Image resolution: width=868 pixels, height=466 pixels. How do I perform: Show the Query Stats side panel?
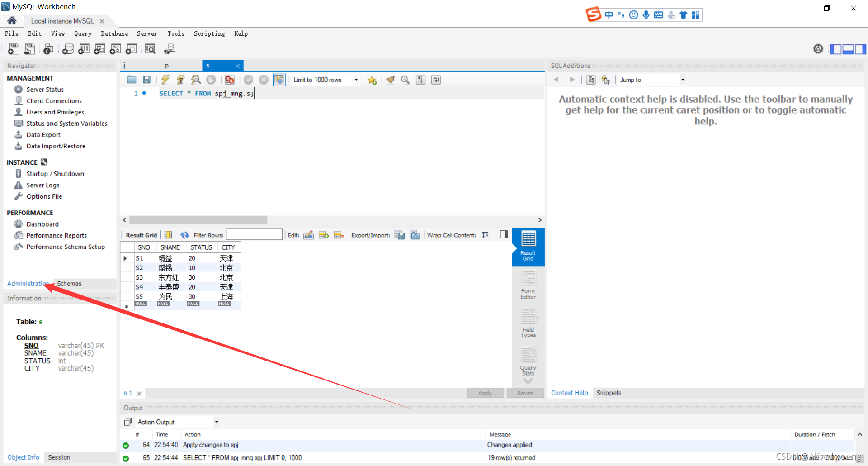[528, 361]
